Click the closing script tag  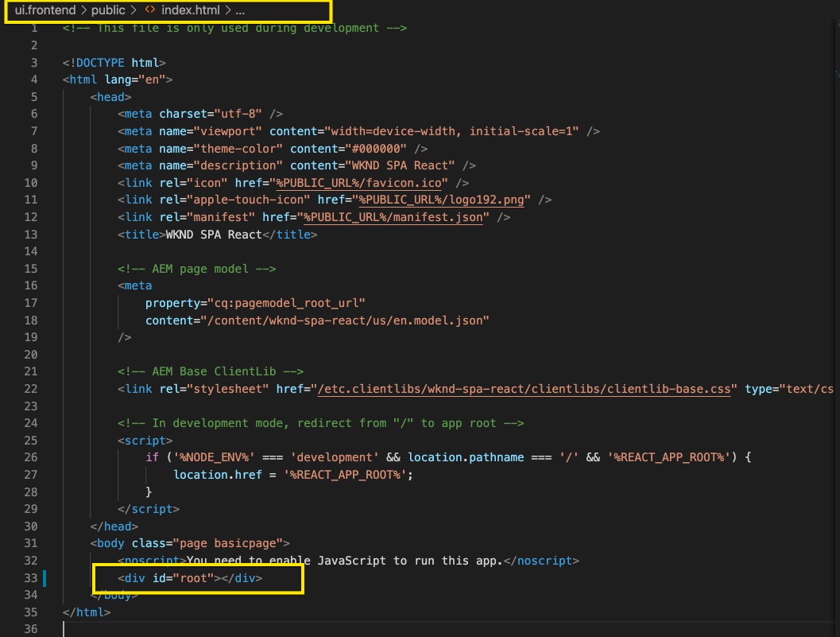pyautogui.click(x=149, y=509)
